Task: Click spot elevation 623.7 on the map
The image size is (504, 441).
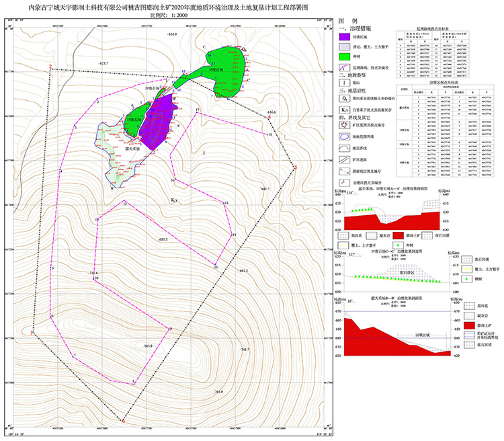Action: click(103, 63)
